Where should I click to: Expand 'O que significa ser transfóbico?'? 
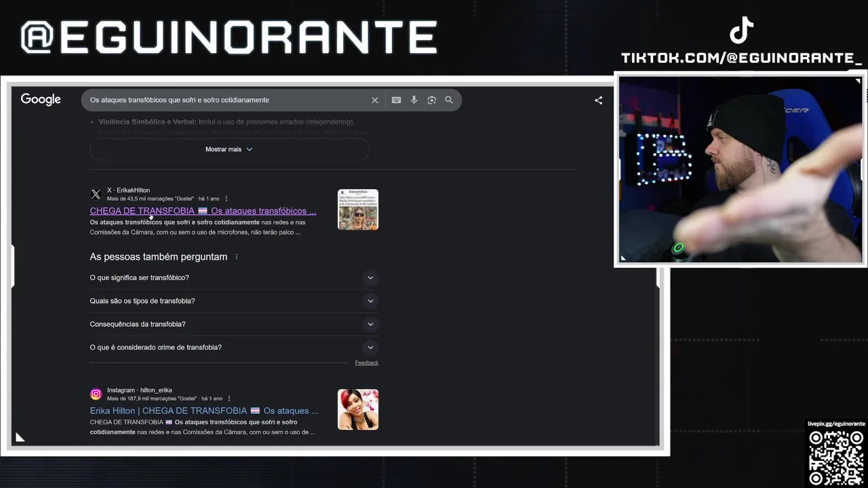(x=234, y=278)
